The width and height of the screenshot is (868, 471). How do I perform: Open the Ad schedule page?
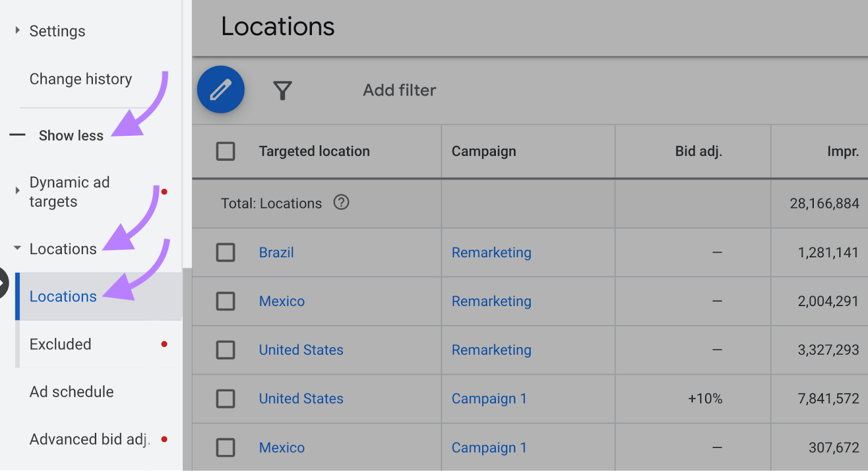click(x=72, y=392)
